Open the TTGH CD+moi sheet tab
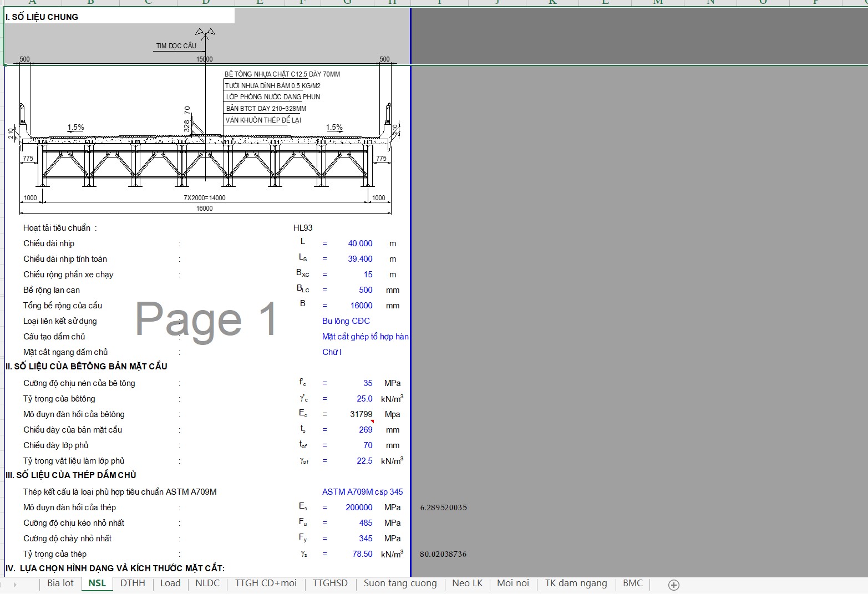868x594 pixels. tap(266, 583)
